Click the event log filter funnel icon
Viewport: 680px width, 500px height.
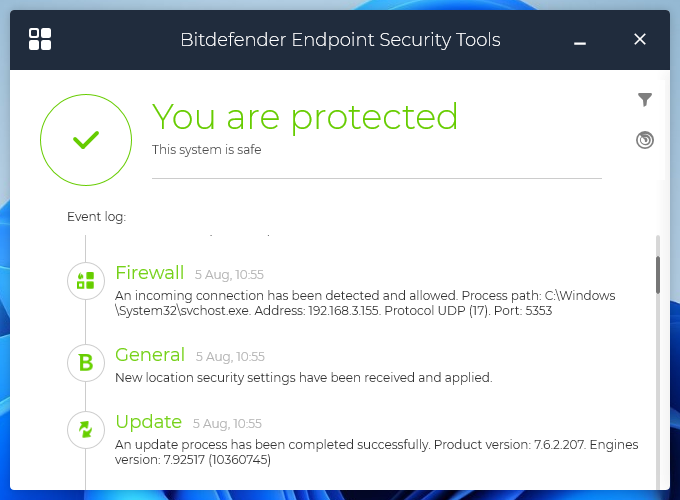[645, 99]
